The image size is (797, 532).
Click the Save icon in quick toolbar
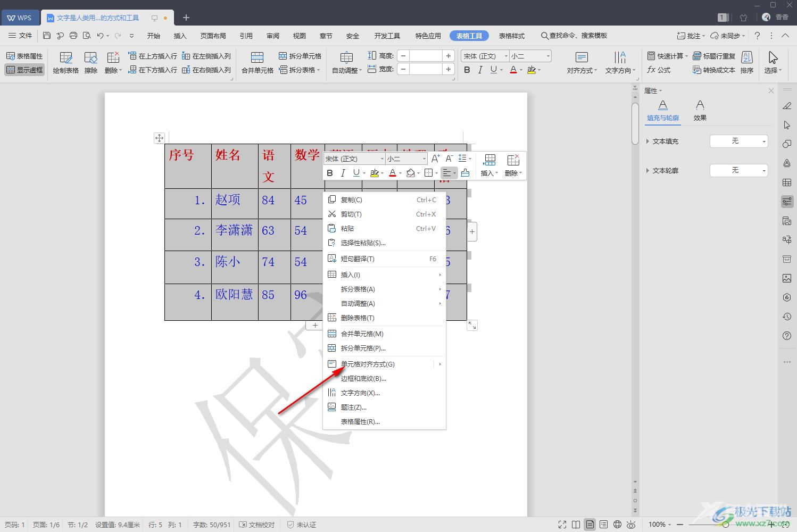pos(47,36)
